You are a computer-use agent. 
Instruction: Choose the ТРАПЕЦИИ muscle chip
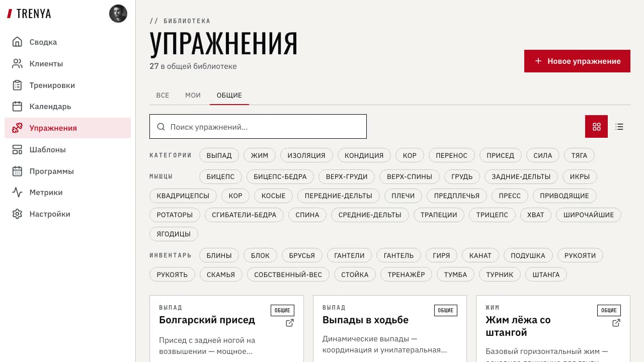(x=439, y=215)
